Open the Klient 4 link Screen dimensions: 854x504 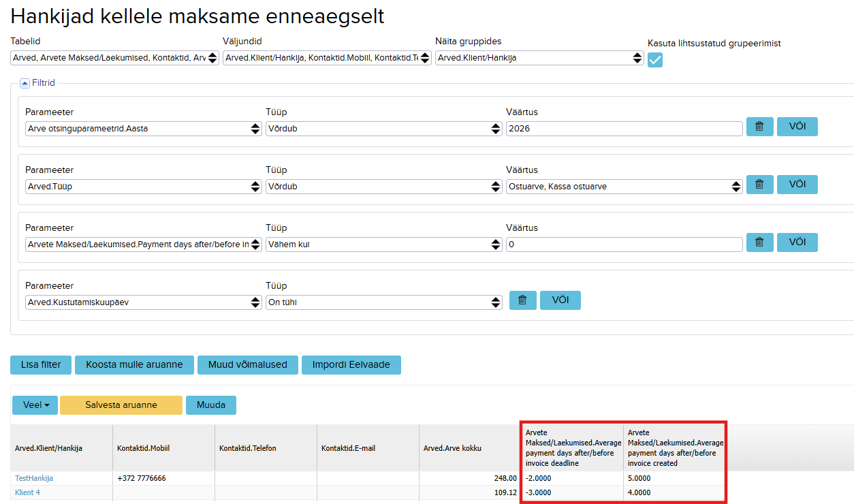28,492
